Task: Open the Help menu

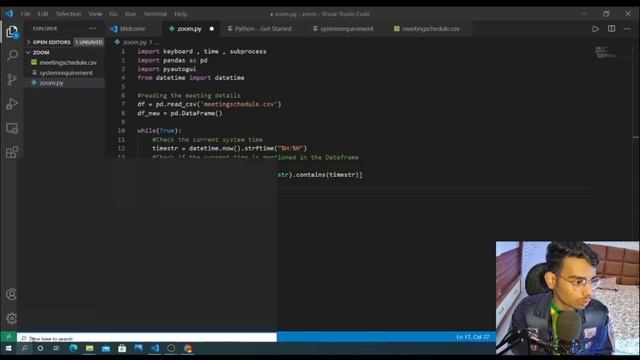Action: pyautogui.click(x=180, y=14)
